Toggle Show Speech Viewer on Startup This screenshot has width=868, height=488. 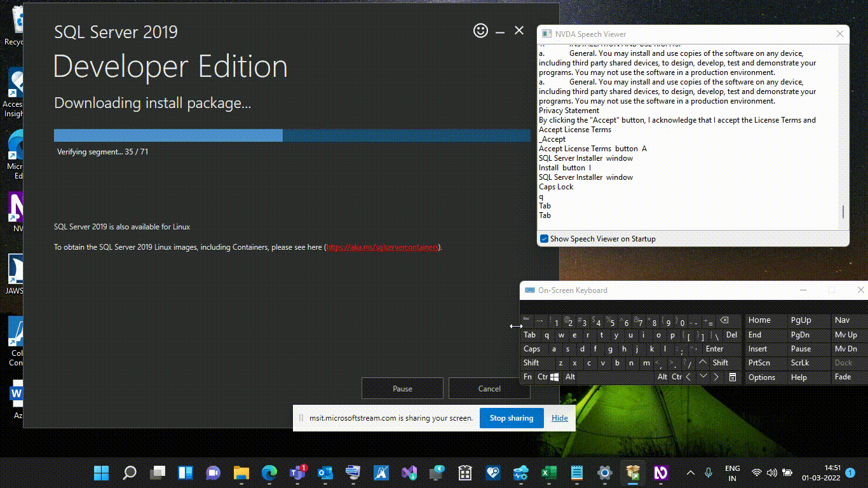click(x=544, y=238)
